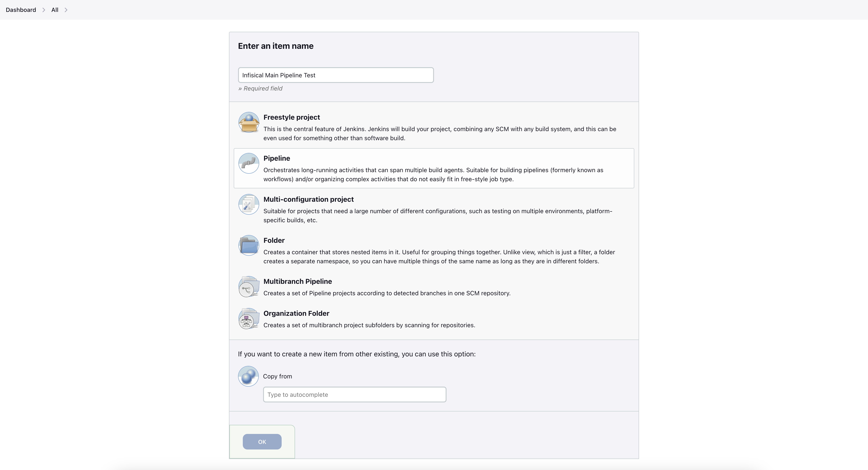Screen dimensions: 868x470
Task: Focus the item name input field
Action: [x=336, y=75]
